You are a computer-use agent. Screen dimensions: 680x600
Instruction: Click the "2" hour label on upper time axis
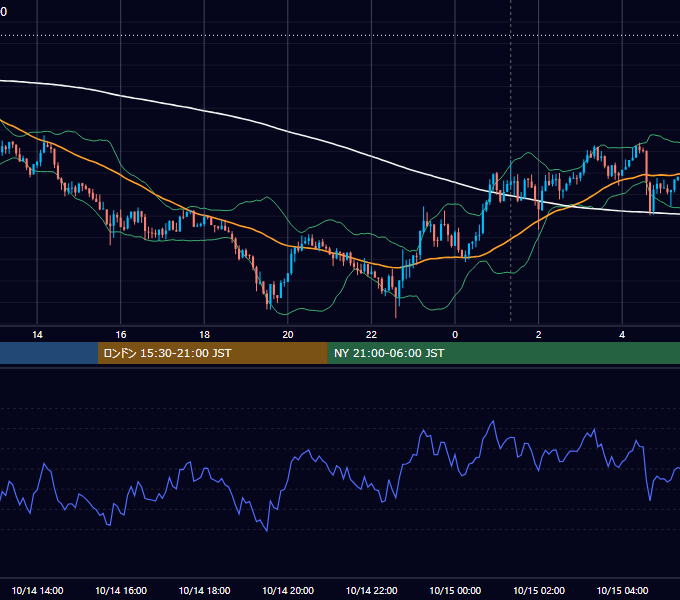pos(539,335)
